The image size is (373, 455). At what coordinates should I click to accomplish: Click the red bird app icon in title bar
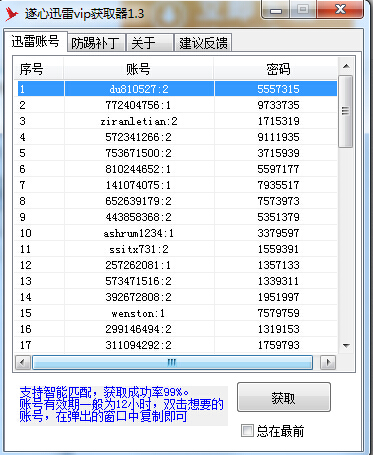pyautogui.click(x=12, y=14)
